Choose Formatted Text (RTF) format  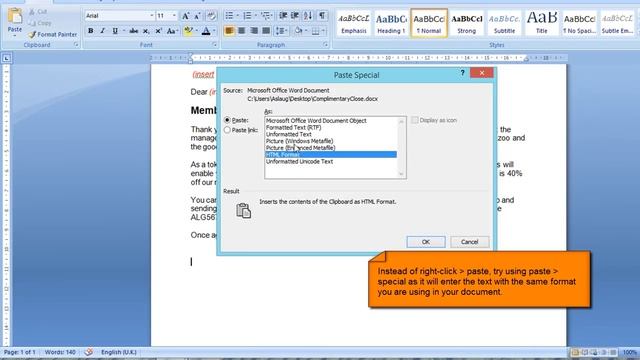click(x=293, y=127)
